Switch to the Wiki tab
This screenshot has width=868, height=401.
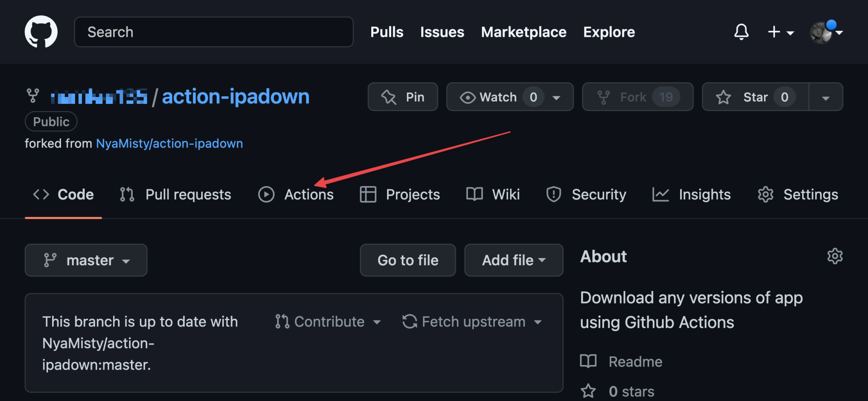pyautogui.click(x=493, y=195)
